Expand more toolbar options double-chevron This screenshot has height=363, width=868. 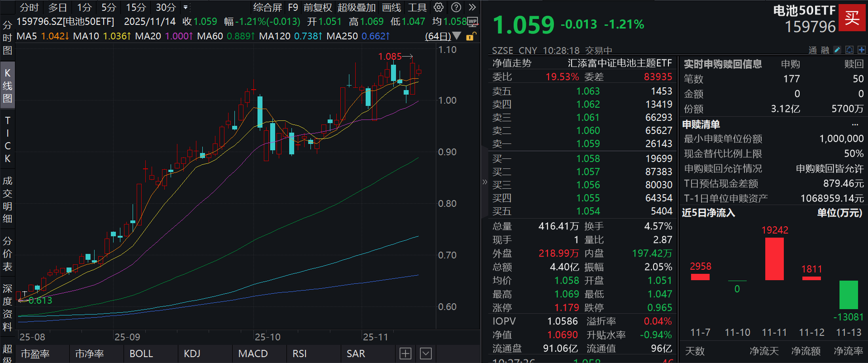(472, 7)
